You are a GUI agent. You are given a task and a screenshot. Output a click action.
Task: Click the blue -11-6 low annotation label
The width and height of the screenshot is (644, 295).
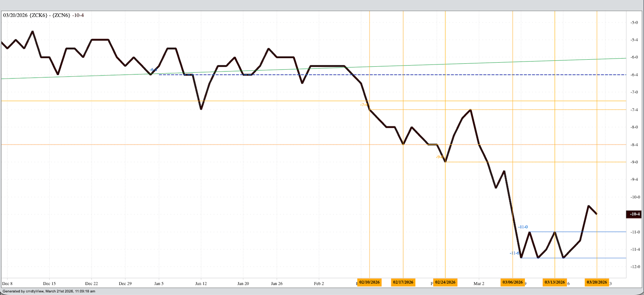pyautogui.click(x=514, y=253)
